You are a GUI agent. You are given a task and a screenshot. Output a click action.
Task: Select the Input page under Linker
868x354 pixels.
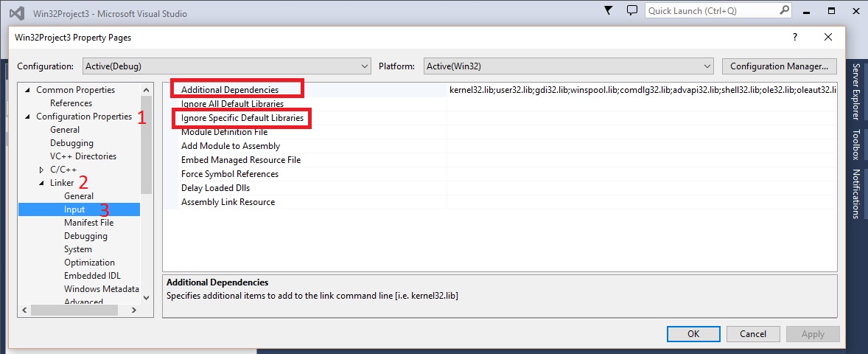tap(74, 209)
